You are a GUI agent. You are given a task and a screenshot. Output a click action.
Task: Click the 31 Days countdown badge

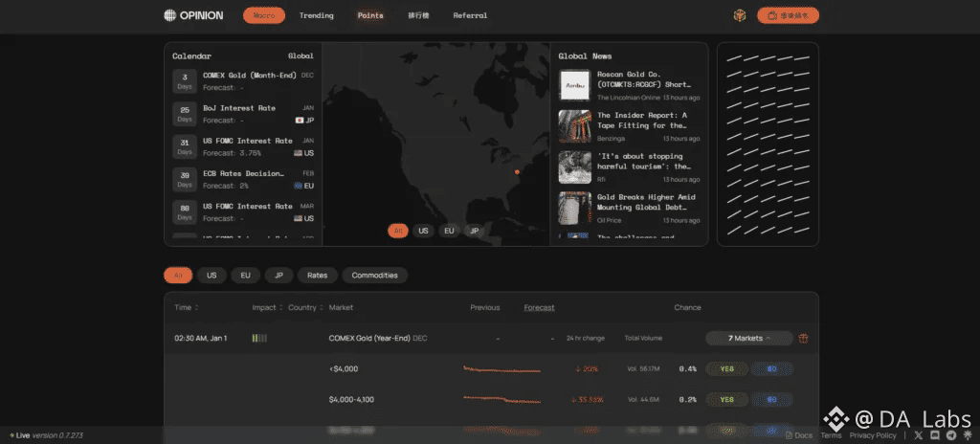pos(185,147)
